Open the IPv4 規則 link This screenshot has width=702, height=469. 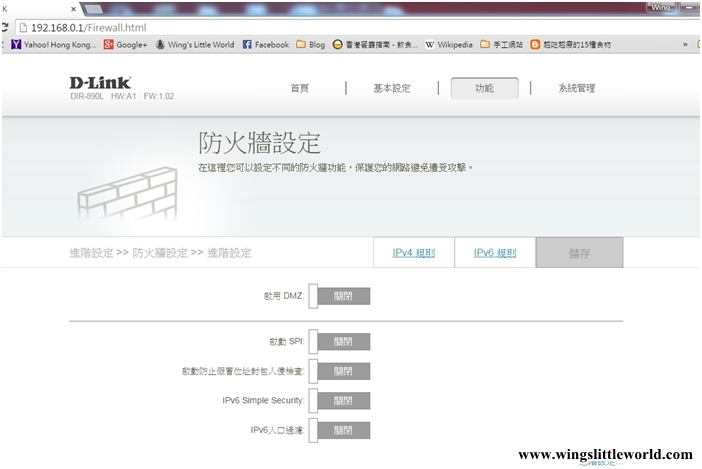coord(413,253)
